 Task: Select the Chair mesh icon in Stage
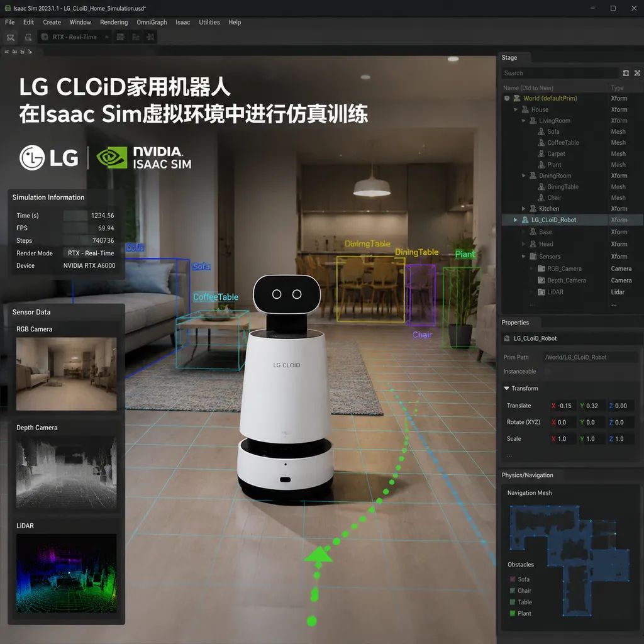[541, 197]
